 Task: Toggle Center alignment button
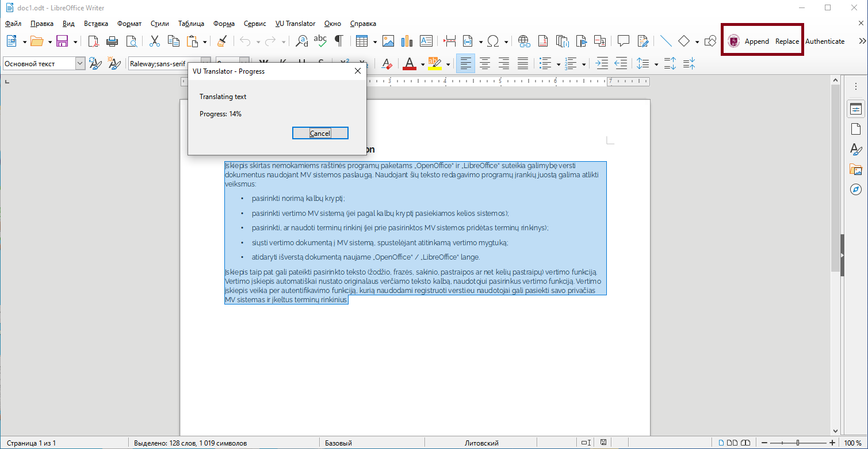pos(485,64)
